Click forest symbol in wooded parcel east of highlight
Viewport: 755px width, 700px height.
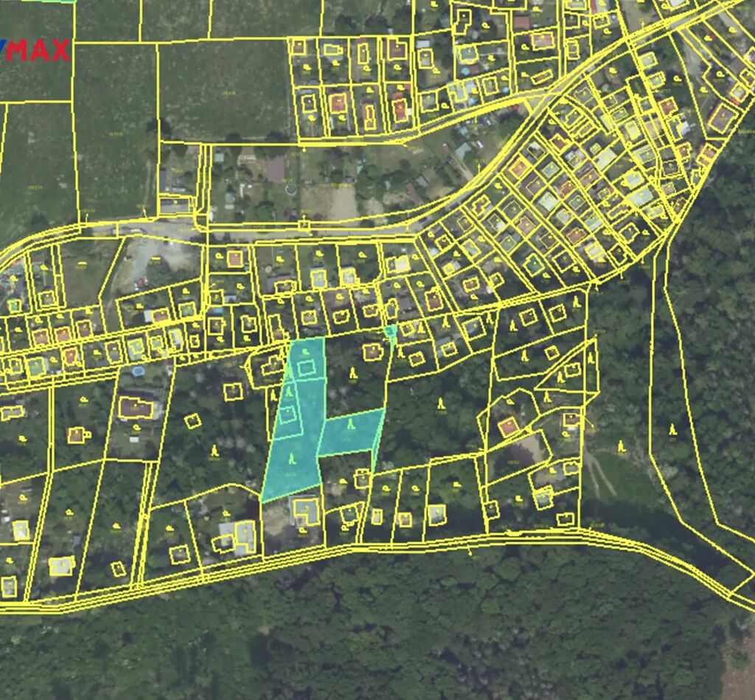pyautogui.click(x=441, y=403)
